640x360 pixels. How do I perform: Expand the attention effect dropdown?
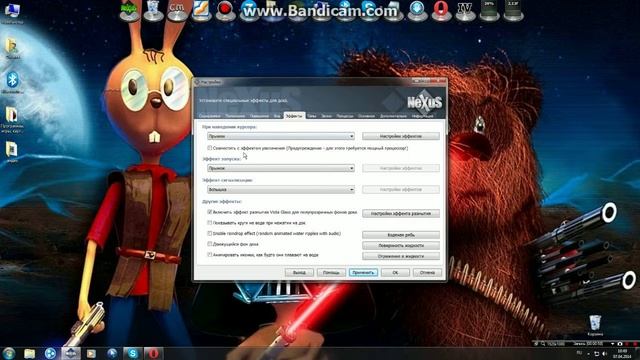[281, 189]
